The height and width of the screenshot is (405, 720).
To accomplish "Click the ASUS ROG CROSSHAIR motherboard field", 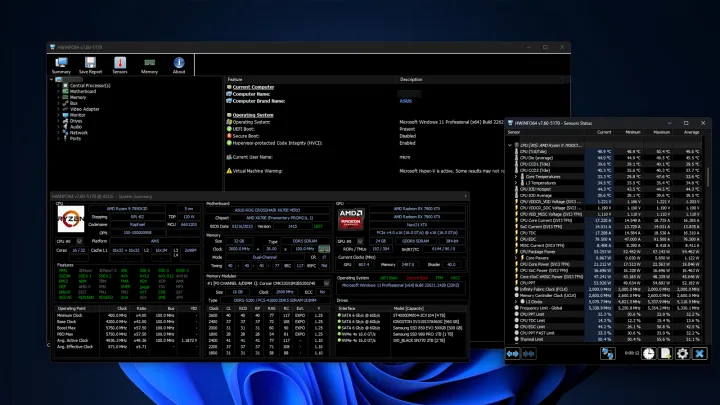I will pyautogui.click(x=267, y=210).
